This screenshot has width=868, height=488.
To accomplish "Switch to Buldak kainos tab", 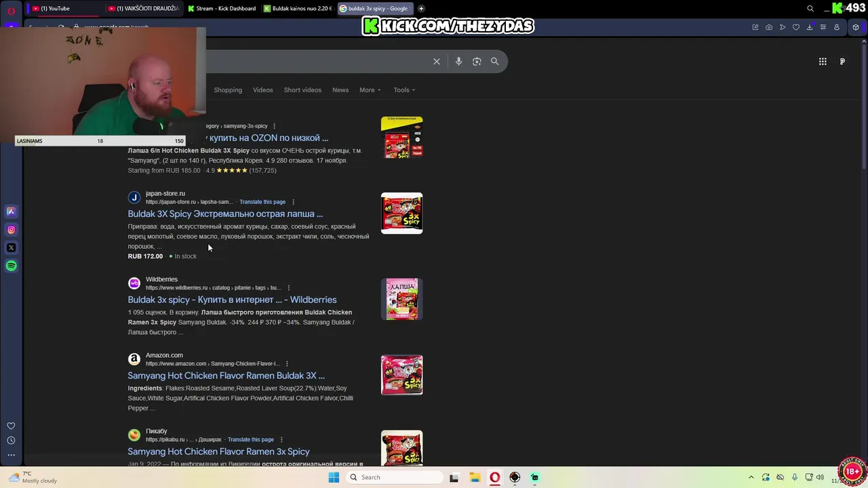I will 297,9.
